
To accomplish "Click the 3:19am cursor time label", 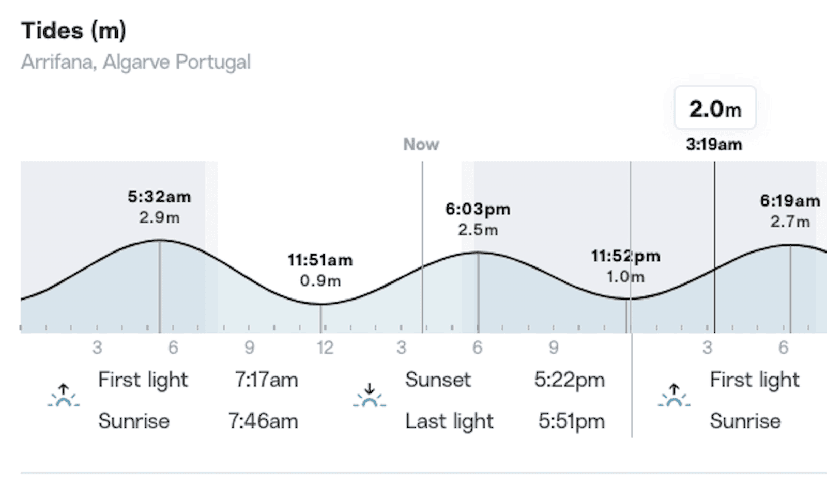I will pos(714,144).
